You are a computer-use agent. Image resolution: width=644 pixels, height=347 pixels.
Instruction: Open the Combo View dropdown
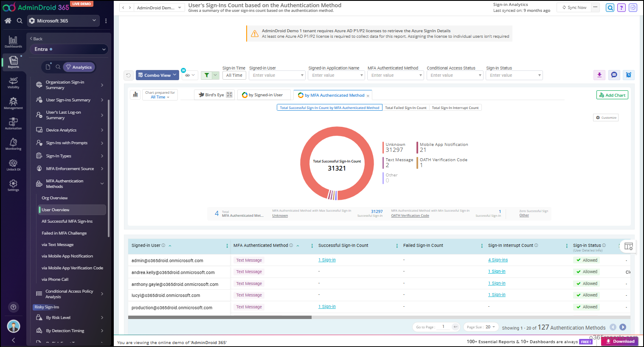[157, 75]
